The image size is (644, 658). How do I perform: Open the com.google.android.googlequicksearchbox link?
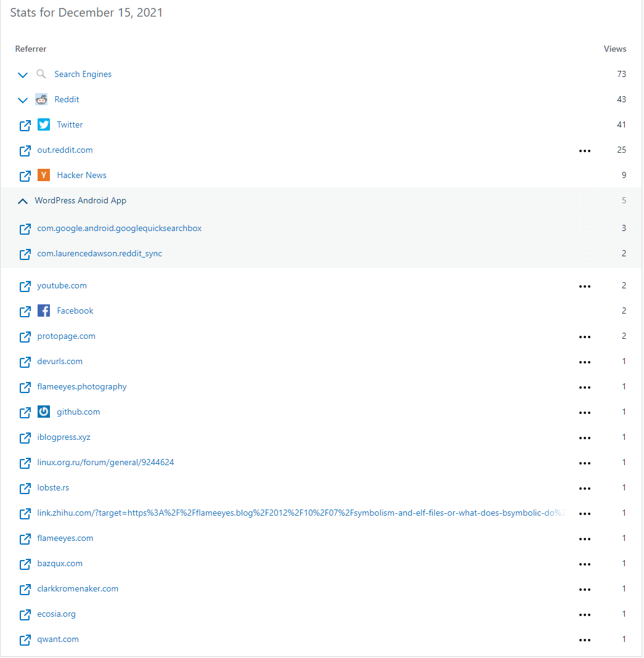119,228
